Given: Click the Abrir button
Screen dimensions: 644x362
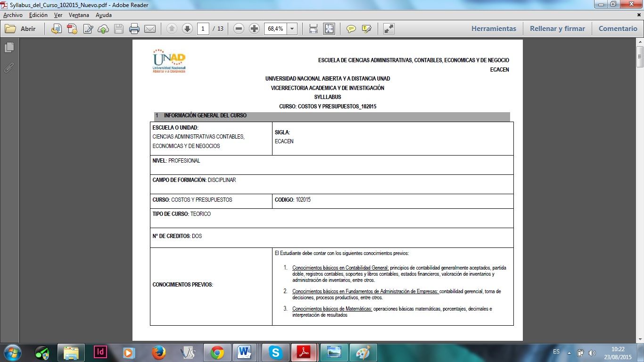Looking at the screenshot, I should point(21,29).
